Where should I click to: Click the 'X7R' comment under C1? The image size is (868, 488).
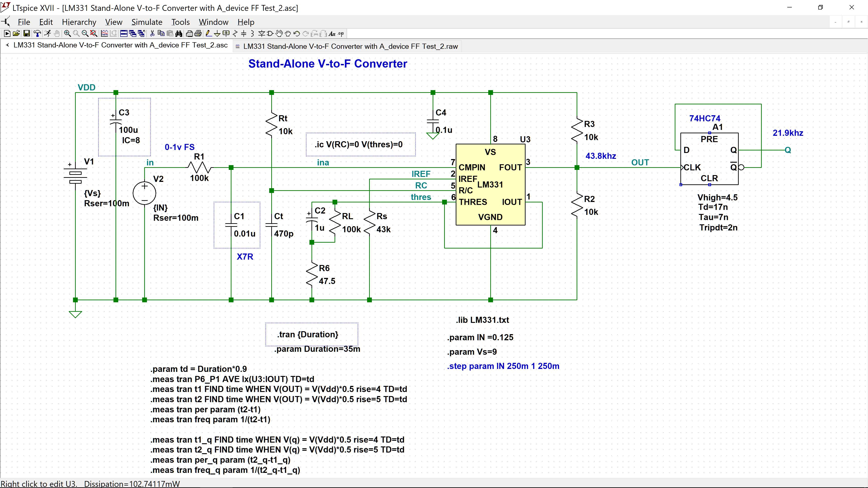pos(245,257)
